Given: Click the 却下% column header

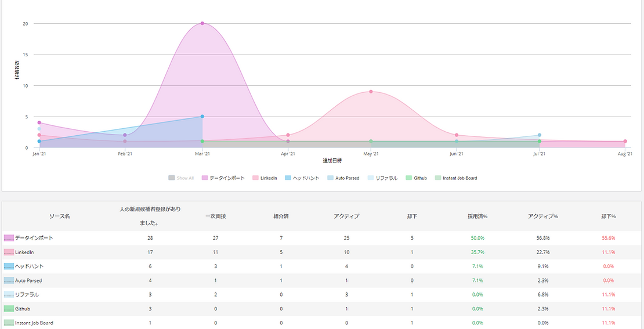Looking at the screenshot, I should pos(609,216).
